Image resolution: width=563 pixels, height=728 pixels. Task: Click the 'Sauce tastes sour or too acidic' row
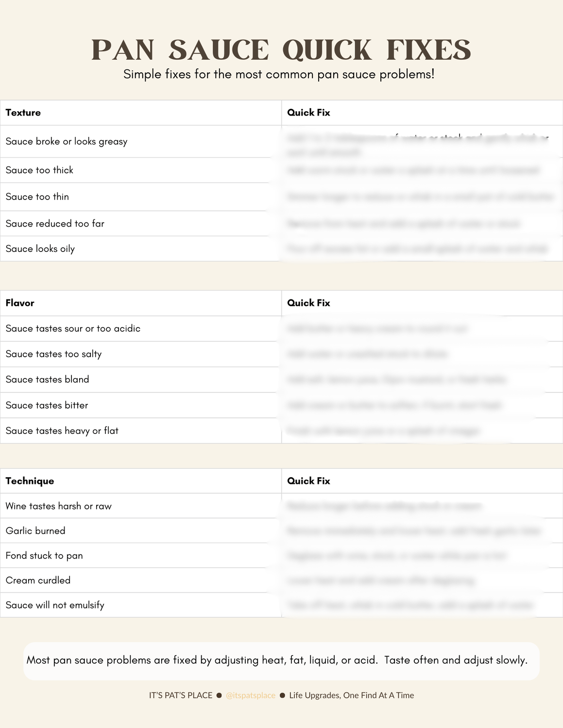[73, 329]
